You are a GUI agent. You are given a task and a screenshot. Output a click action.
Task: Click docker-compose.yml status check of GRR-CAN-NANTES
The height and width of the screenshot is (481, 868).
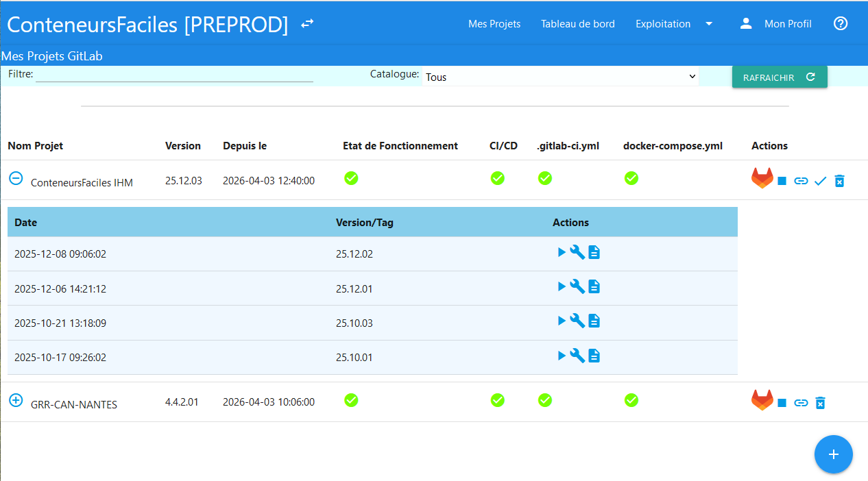[631, 400]
